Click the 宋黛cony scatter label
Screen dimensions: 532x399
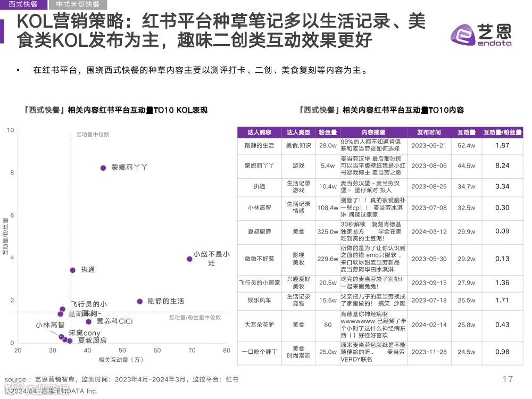tap(85, 333)
